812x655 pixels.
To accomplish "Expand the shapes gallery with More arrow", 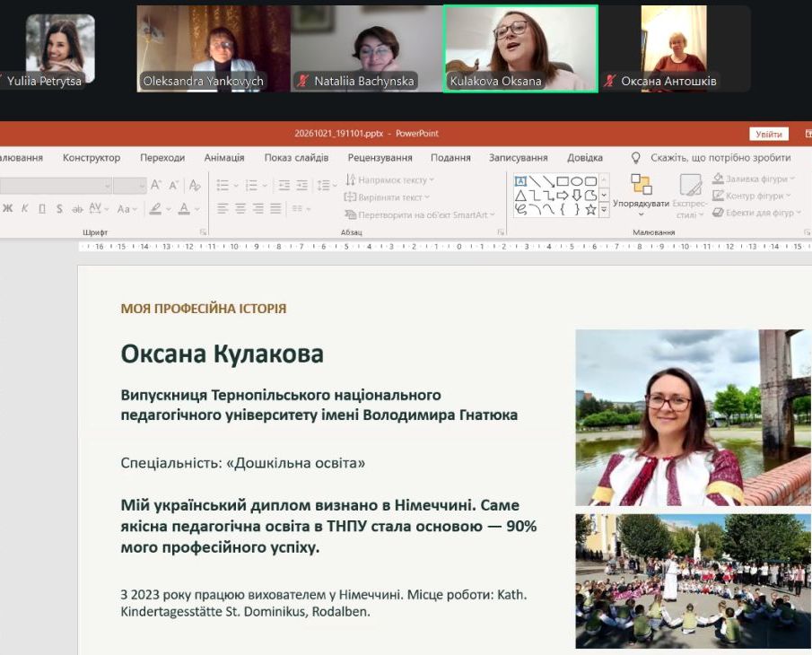I will [x=604, y=210].
